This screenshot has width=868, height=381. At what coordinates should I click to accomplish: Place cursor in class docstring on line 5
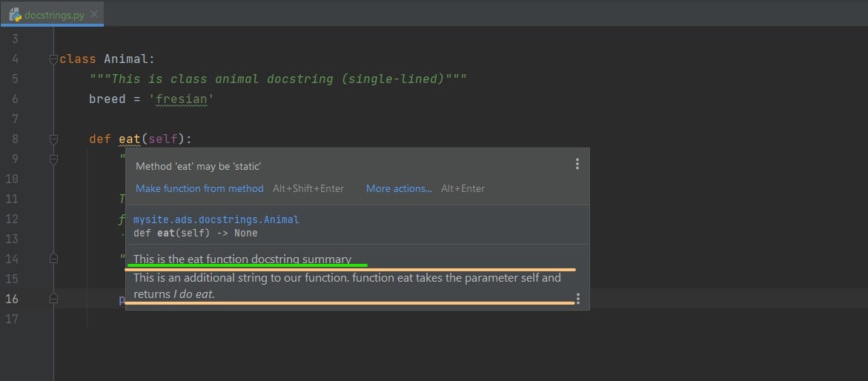click(x=278, y=79)
